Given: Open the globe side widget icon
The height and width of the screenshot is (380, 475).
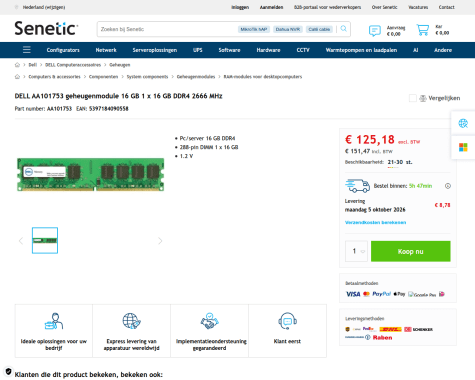Looking at the screenshot, I should [x=463, y=123].
